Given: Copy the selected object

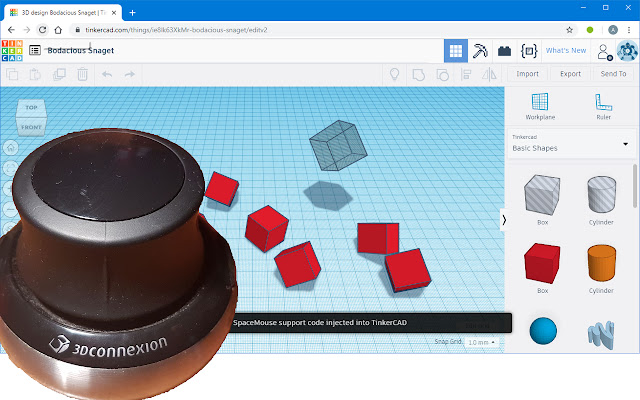Looking at the screenshot, I should click(12, 74).
